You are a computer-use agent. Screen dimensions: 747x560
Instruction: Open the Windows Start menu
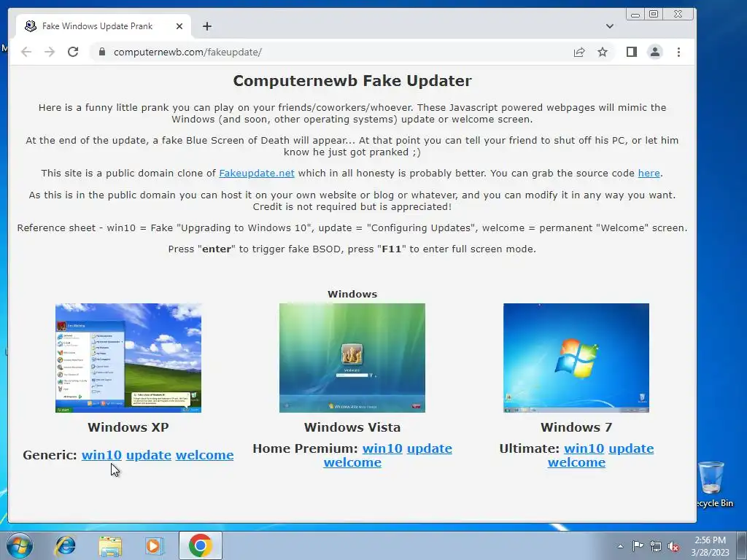pyautogui.click(x=20, y=545)
